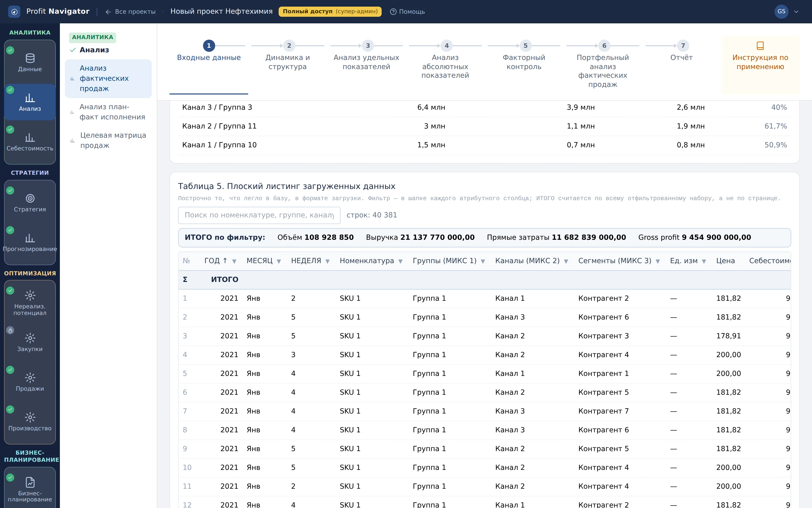Open Целевая матрица продаж
This screenshot has width=812, height=508.
coord(108,140)
